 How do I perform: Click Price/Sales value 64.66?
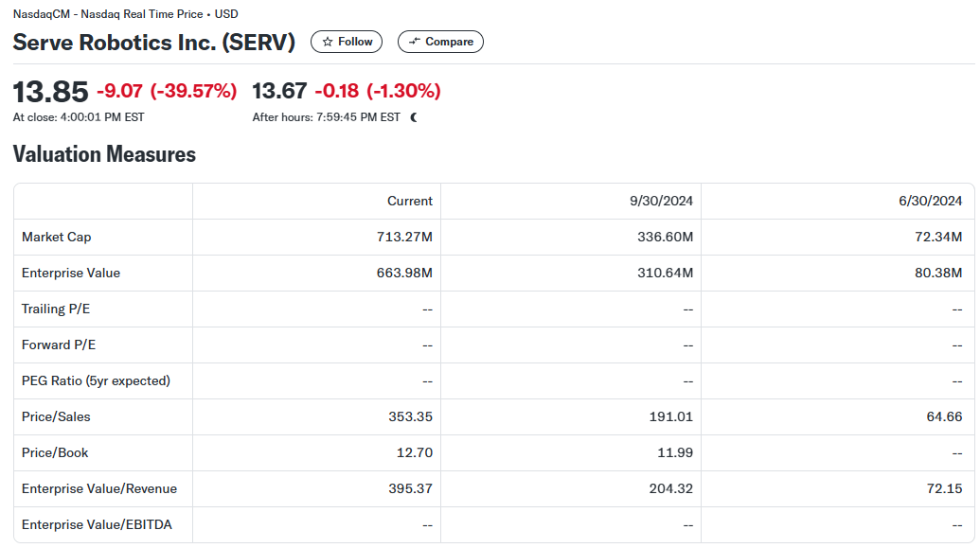tap(944, 416)
